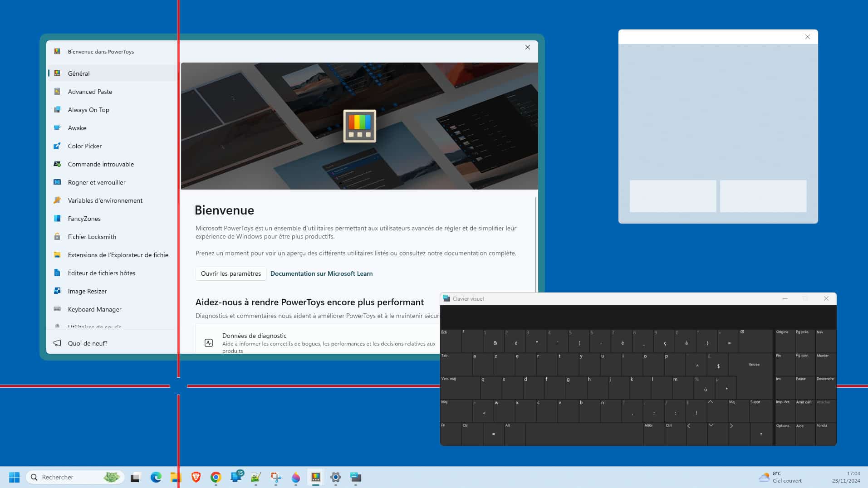Click context menu key on visual keyboard
This screenshot has width=868, height=488.
click(x=761, y=434)
